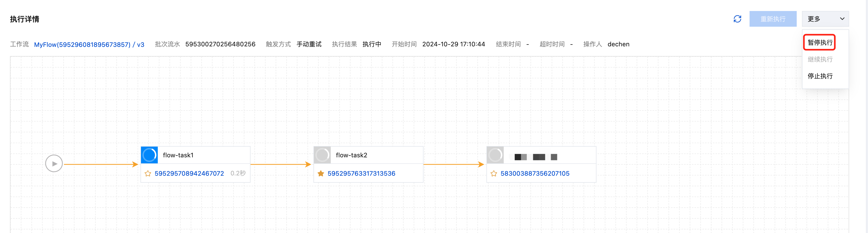868x233 pixels.
Task: Click the 操作人 field label
Action: coord(593,45)
